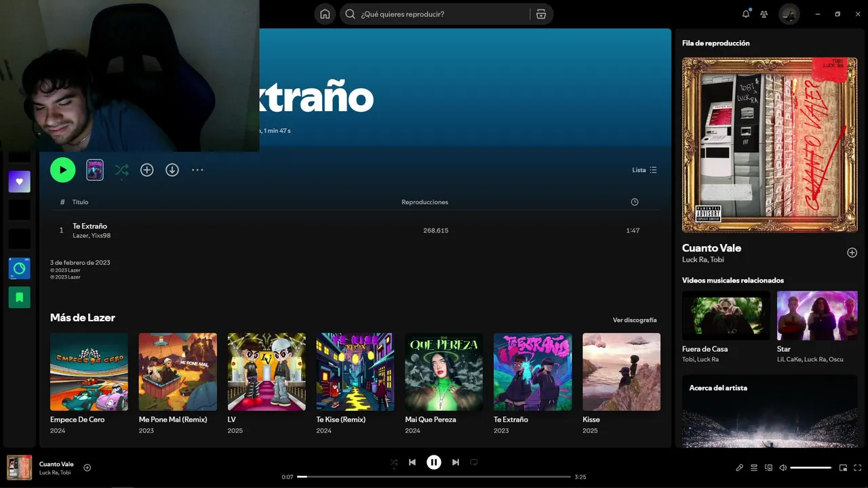This screenshot has height=488, width=868.
Task: Click the small album cover preview beside play
Action: [95, 170]
